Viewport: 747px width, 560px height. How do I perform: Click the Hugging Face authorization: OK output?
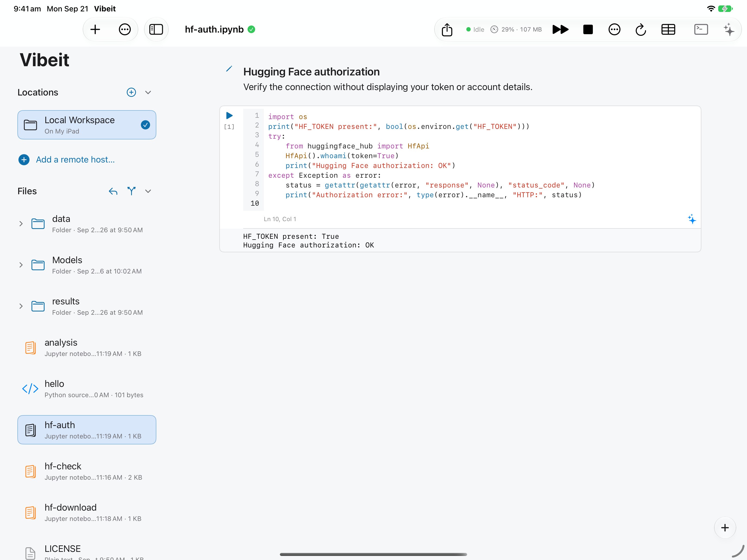coord(308,245)
